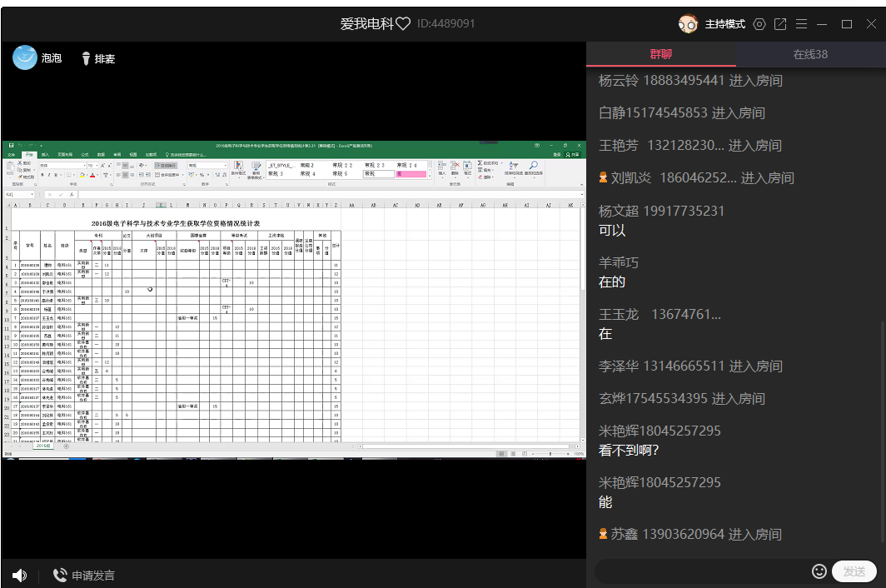Click the pop-out window icon
This screenshot has width=886, height=588.
(x=780, y=24)
